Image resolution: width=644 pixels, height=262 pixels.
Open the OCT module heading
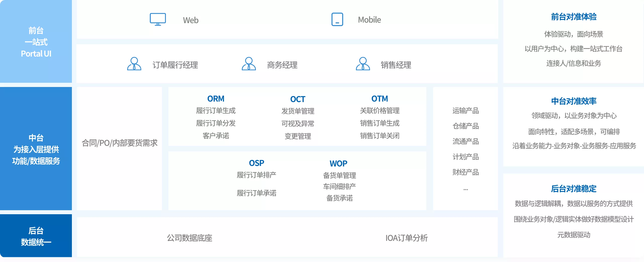pyautogui.click(x=298, y=99)
